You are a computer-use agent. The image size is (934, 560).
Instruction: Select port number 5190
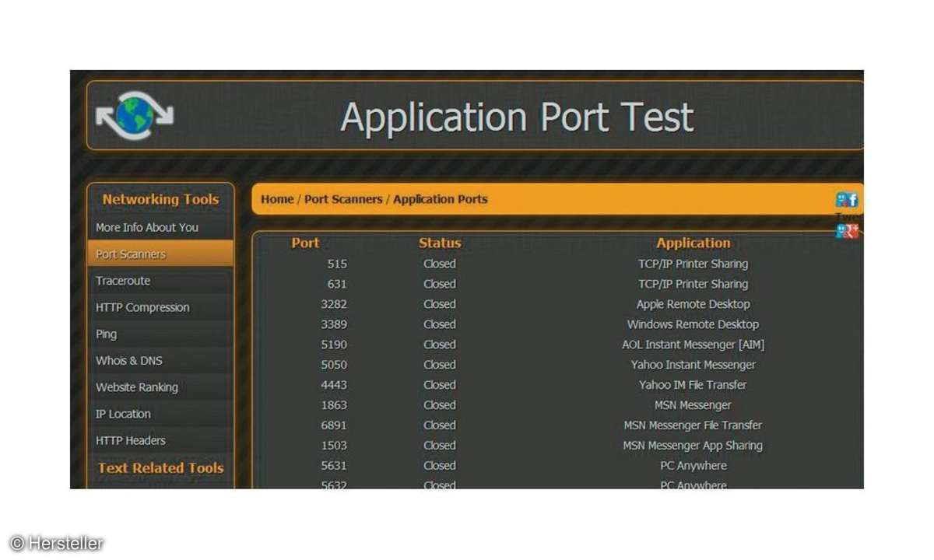click(334, 345)
